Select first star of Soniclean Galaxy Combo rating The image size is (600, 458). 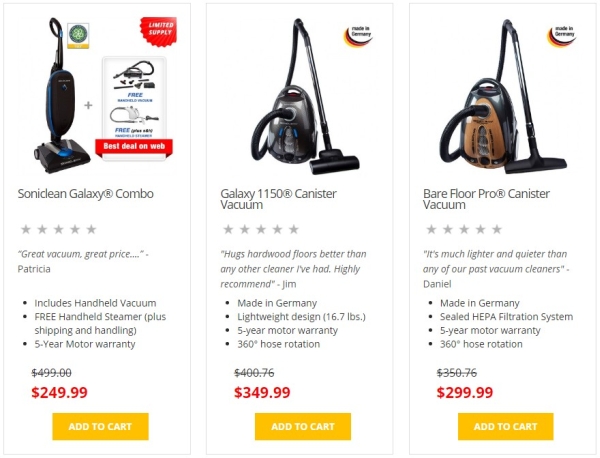click(x=26, y=229)
